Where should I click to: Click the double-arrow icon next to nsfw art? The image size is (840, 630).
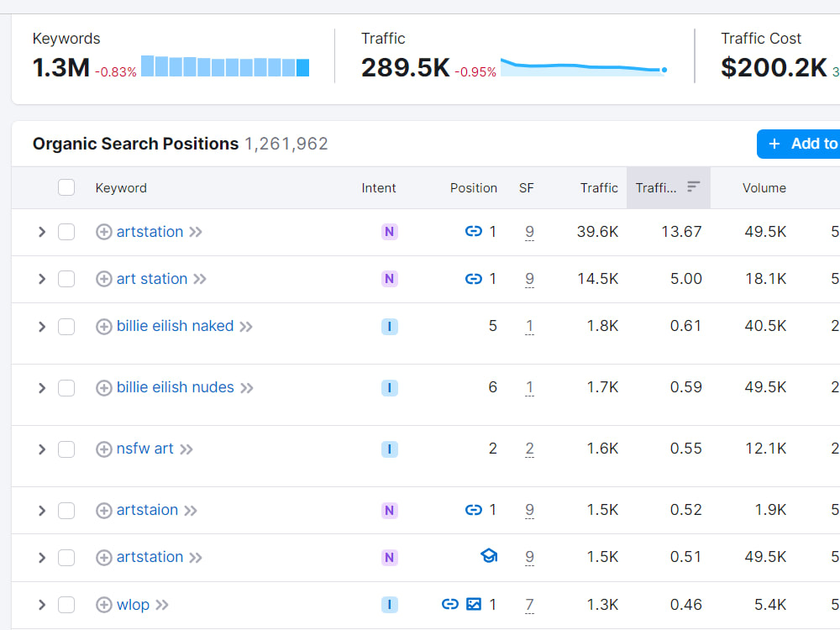tap(186, 449)
